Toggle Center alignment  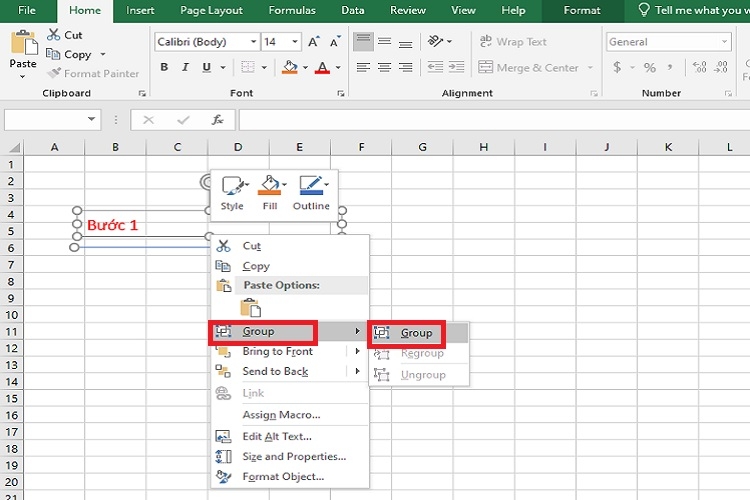[x=385, y=67]
